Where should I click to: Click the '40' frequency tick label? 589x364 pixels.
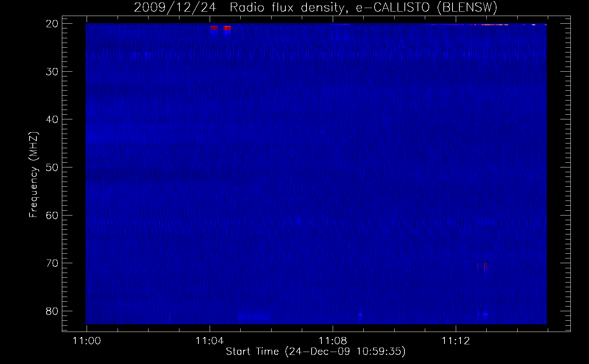52,119
